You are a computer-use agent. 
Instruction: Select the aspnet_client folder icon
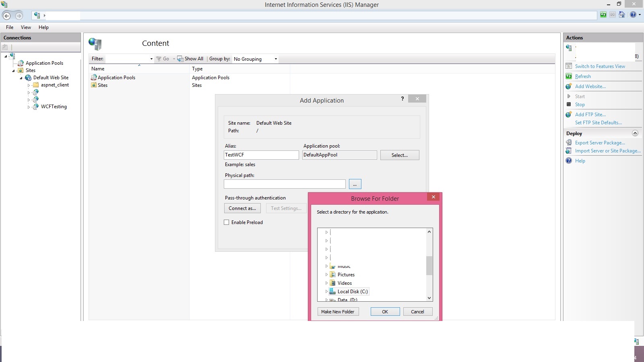pyautogui.click(x=36, y=85)
